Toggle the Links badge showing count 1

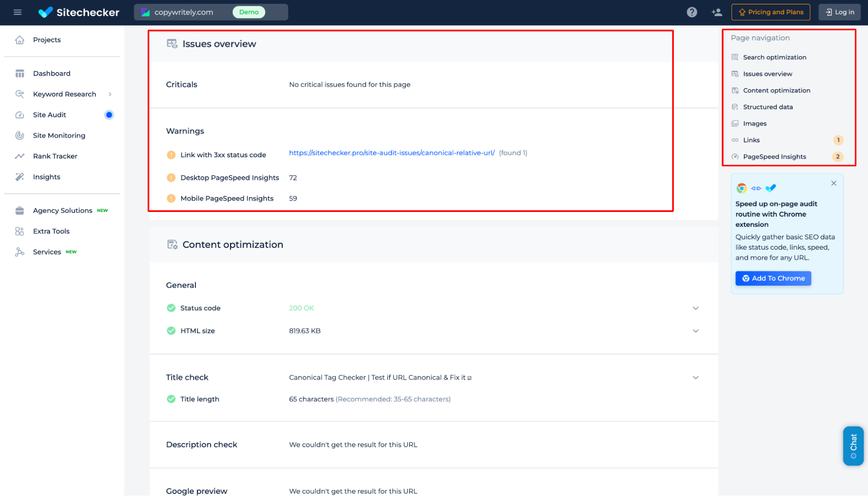(838, 139)
